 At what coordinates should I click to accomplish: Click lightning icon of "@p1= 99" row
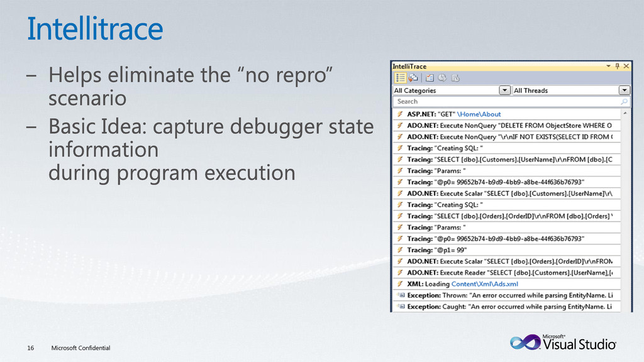(x=399, y=250)
